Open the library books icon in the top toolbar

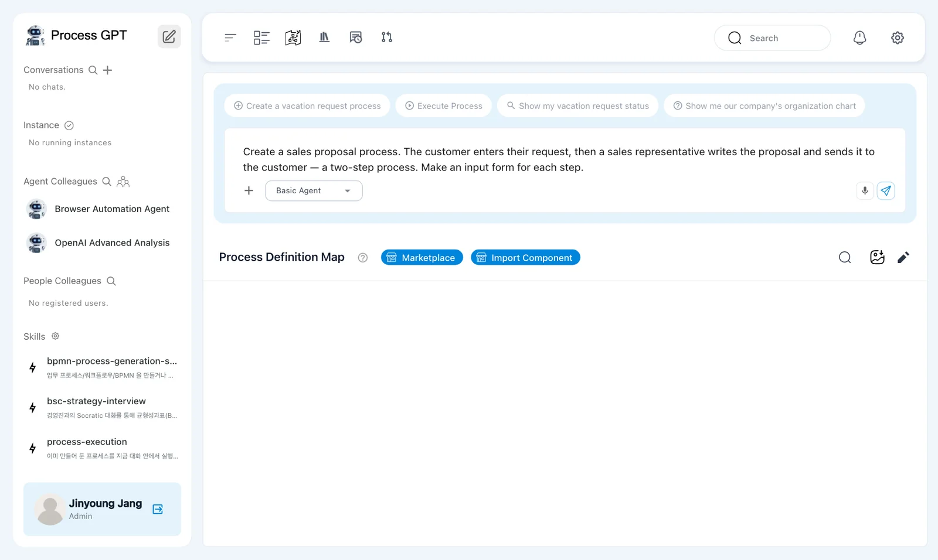324,37
